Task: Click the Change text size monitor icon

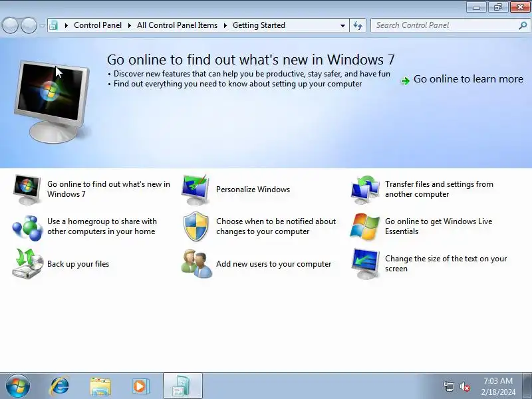Action: [x=365, y=263]
